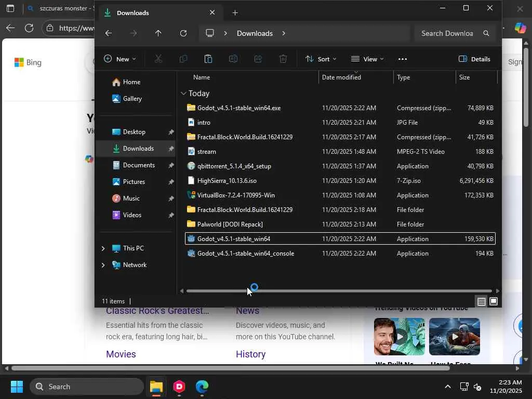Viewport: 532px width, 399px height.
Task: Expand the This PC tree node
Action: pyautogui.click(x=103, y=248)
